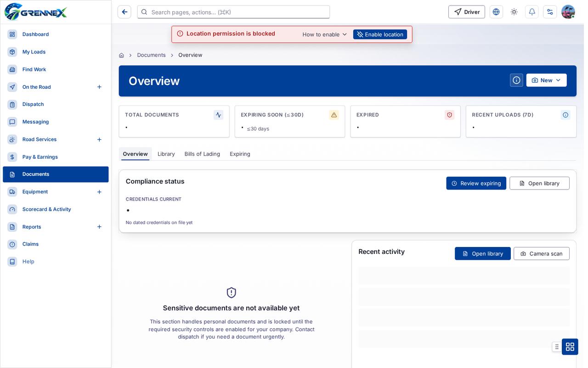Show page info icon in Overview header
Screen dimensions: 588x368
516,80
